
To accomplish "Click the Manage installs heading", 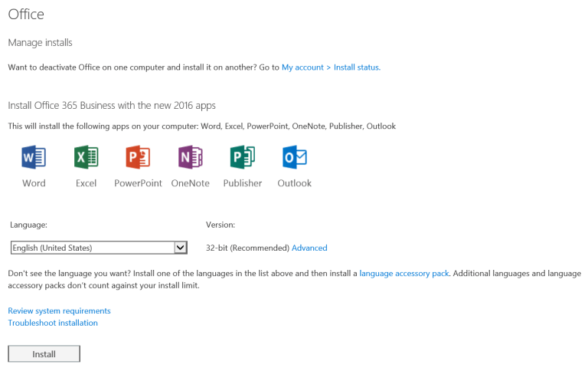I will [x=40, y=42].
